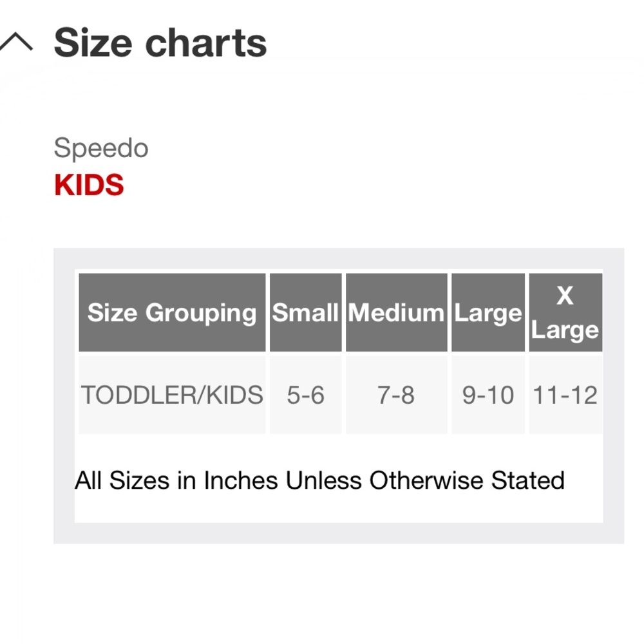
Task: Select the Medium column header
Action: point(395,313)
